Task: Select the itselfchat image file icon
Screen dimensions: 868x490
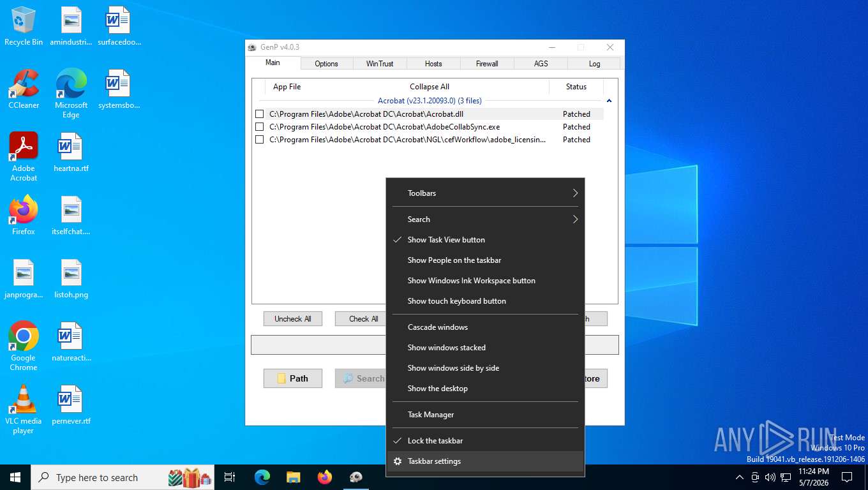Action: [x=71, y=216]
